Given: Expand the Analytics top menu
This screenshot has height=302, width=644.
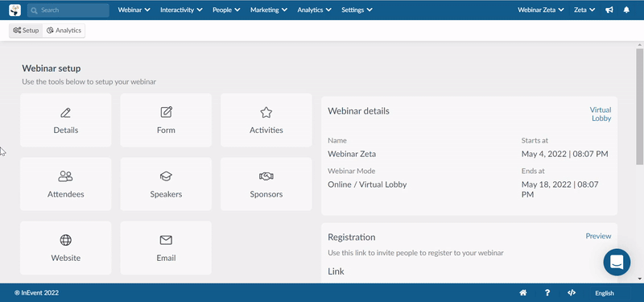Looking at the screenshot, I should pyautogui.click(x=315, y=10).
